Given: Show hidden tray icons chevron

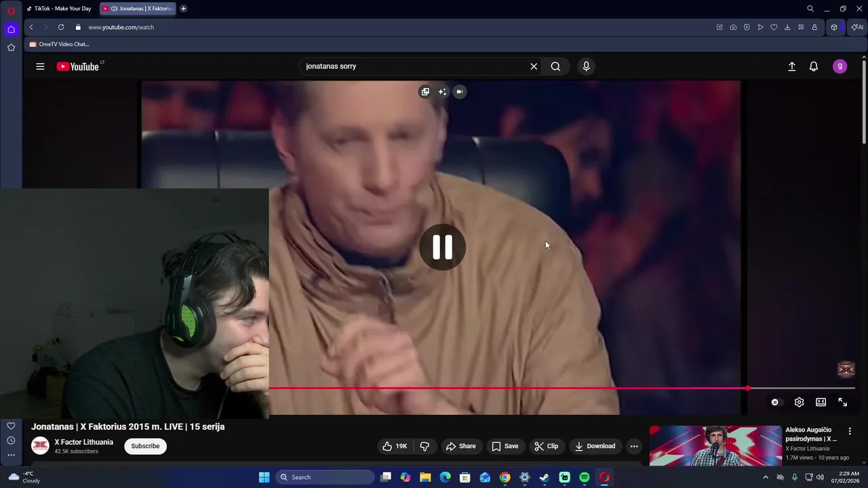Looking at the screenshot, I should [766, 477].
